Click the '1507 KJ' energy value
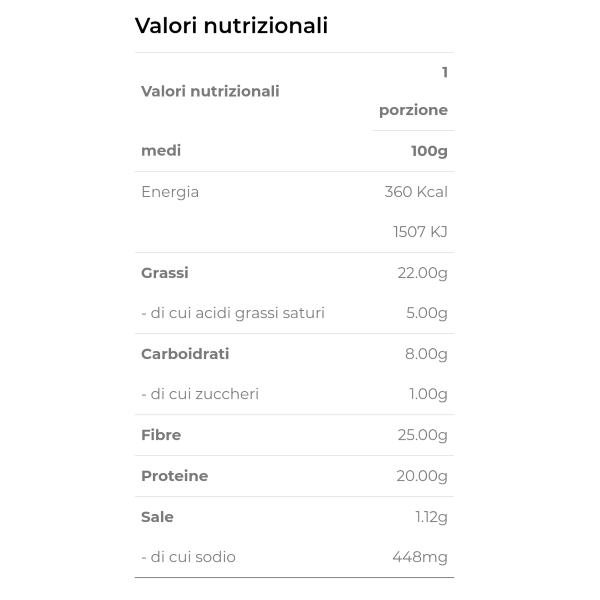The height and width of the screenshot is (600, 600). point(420,232)
